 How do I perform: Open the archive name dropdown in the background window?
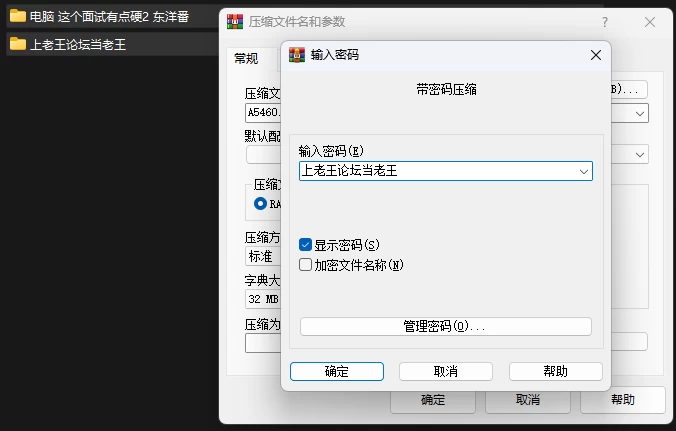(x=640, y=114)
